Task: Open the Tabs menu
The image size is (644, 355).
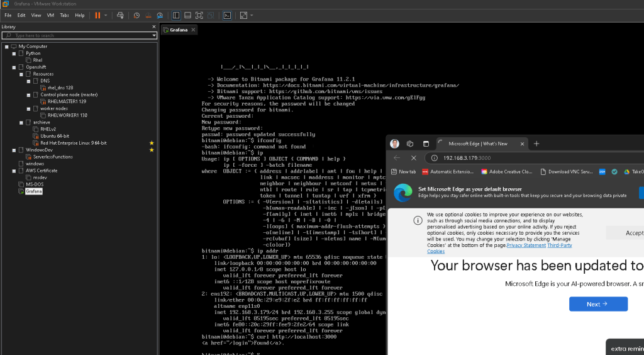Action: [x=65, y=15]
